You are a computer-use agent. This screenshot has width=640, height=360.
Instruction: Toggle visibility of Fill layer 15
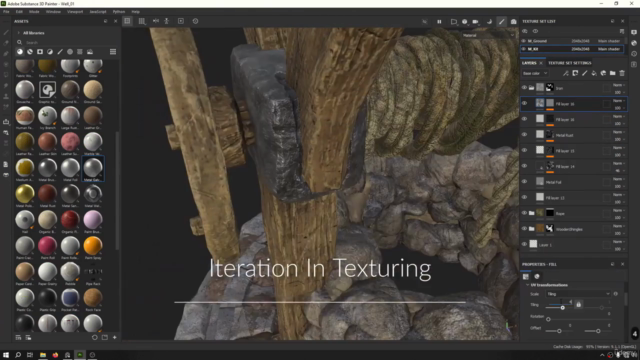pyautogui.click(x=524, y=150)
